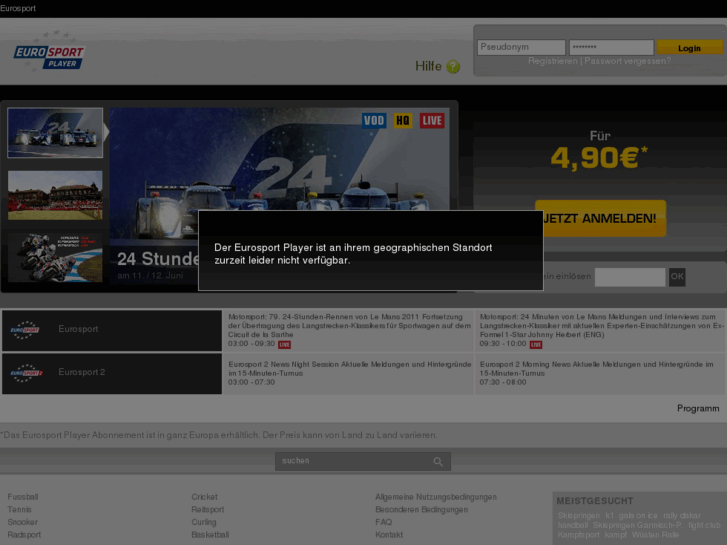The height and width of the screenshot is (545, 727).
Task: Click the Eurosport 2 channel logo
Action: coord(26,373)
